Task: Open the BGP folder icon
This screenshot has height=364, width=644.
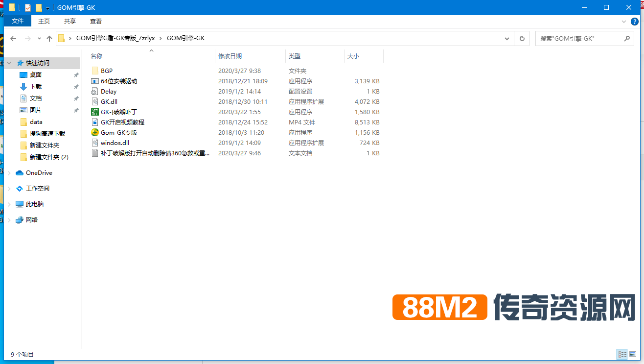Action: pyautogui.click(x=95, y=71)
